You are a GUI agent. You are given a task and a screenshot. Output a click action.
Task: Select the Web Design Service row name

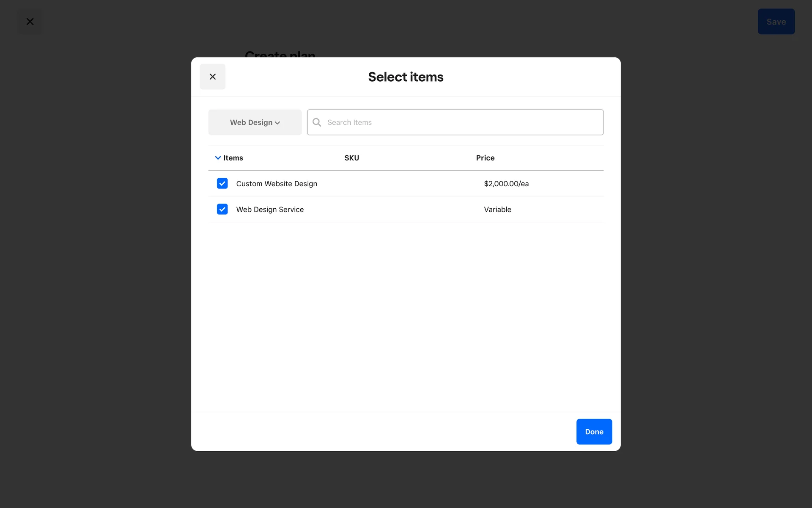[x=270, y=210]
